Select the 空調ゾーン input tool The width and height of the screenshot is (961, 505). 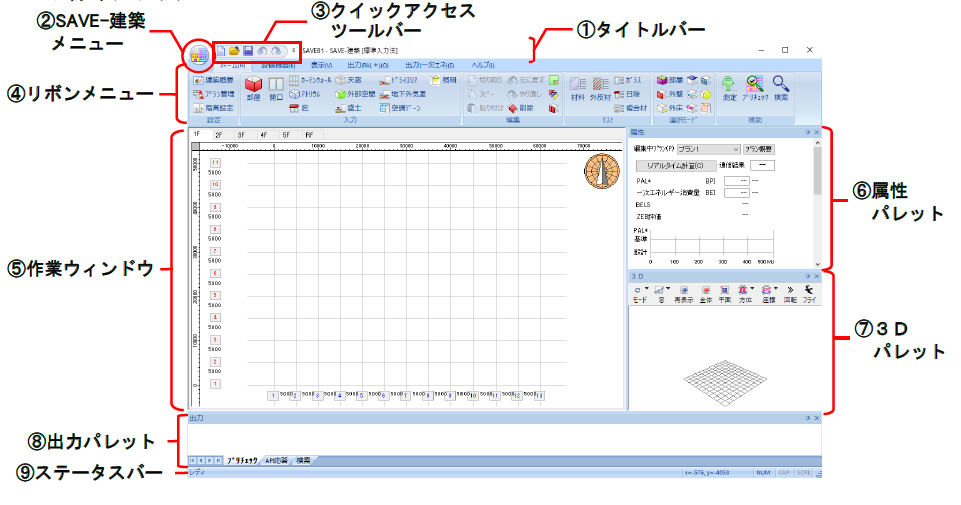click(x=400, y=108)
